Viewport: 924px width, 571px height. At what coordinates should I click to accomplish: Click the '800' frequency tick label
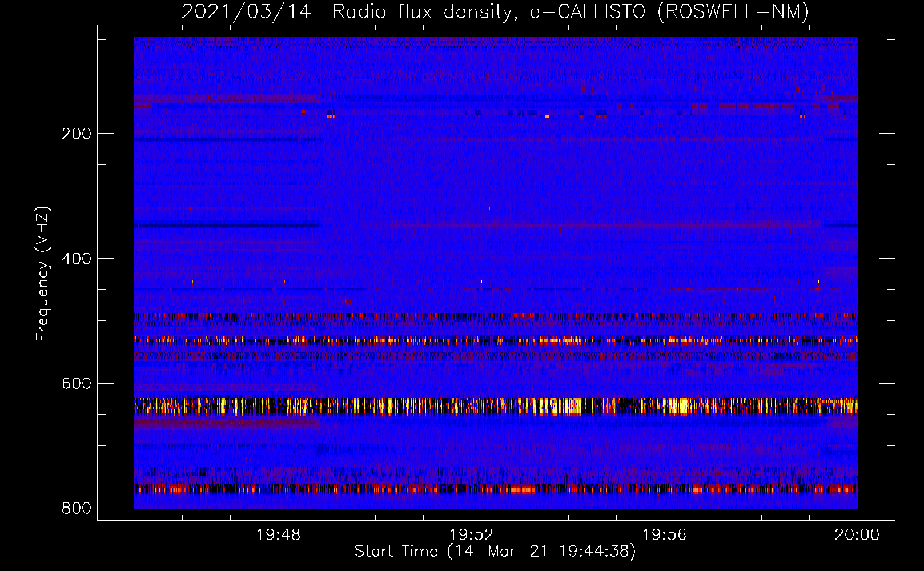77,508
